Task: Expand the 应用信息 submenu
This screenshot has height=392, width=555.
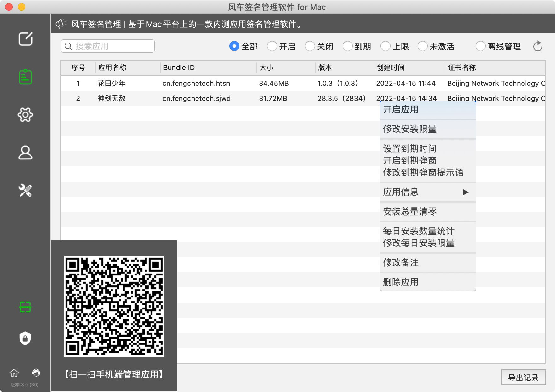Action: [x=425, y=192]
